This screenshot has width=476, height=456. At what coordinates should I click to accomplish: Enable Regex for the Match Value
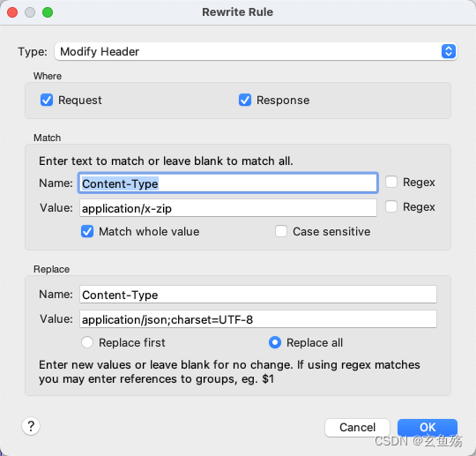point(391,207)
